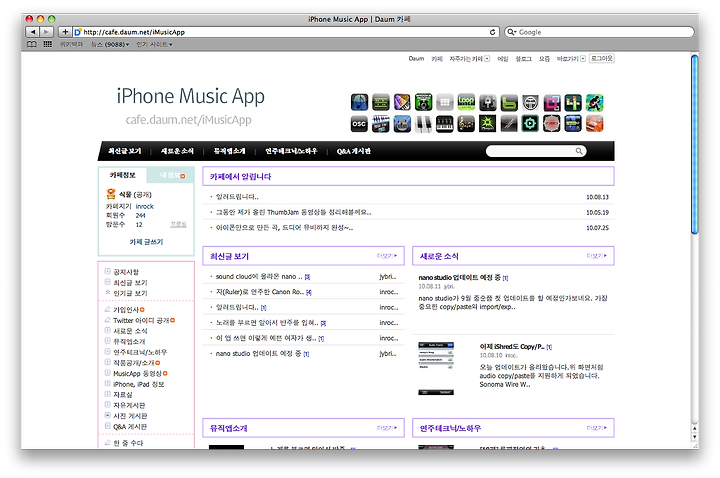Screen dimensions: 720x478
Task: Expand the 뉴스 (9088) bookmarks dropdown
Action: [110, 45]
